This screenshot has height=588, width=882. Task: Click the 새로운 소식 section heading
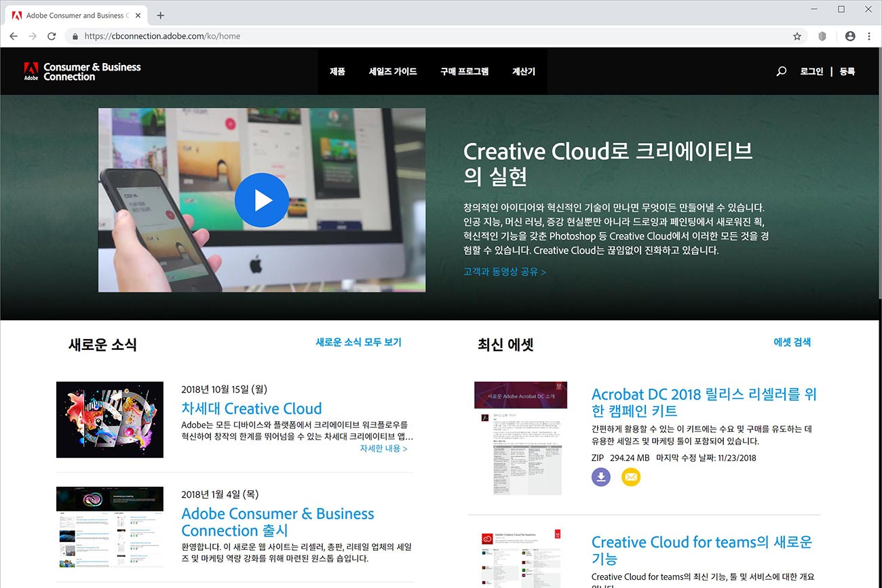(102, 345)
